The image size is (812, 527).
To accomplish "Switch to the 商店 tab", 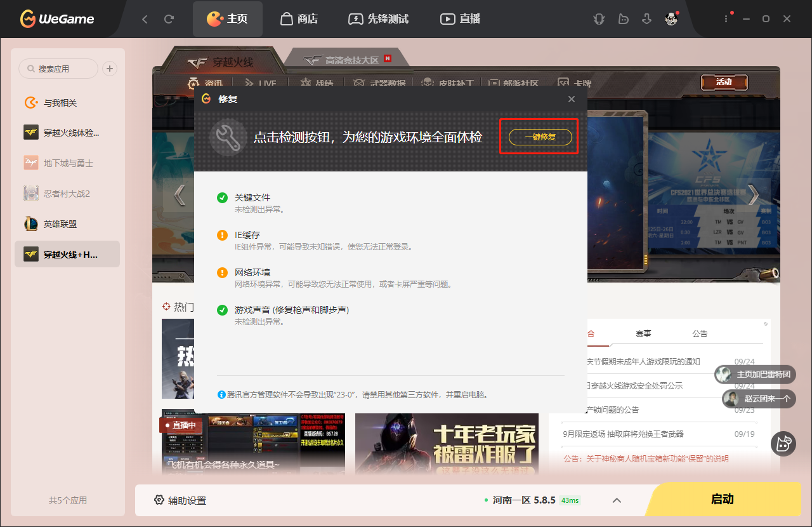I will point(299,19).
